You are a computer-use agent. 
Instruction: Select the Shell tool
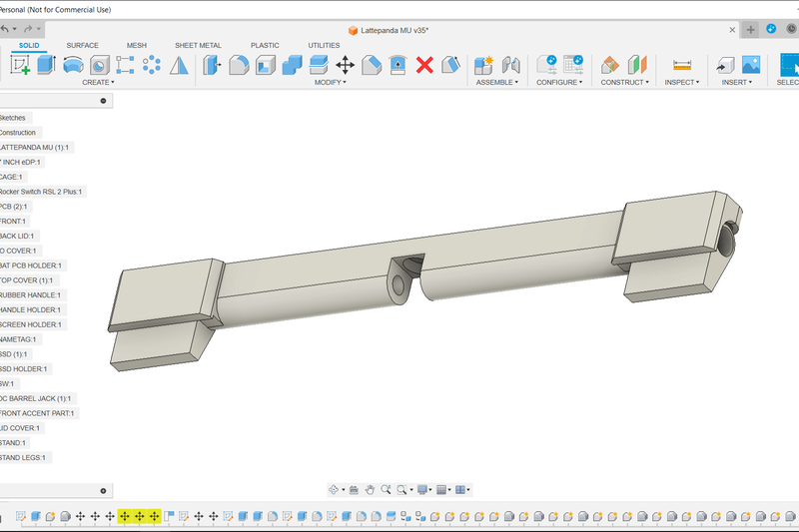266,65
